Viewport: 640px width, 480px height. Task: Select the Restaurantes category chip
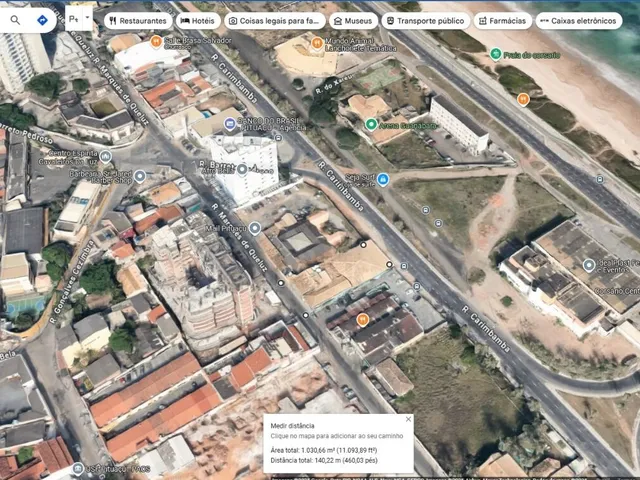(x=138, y=21)
